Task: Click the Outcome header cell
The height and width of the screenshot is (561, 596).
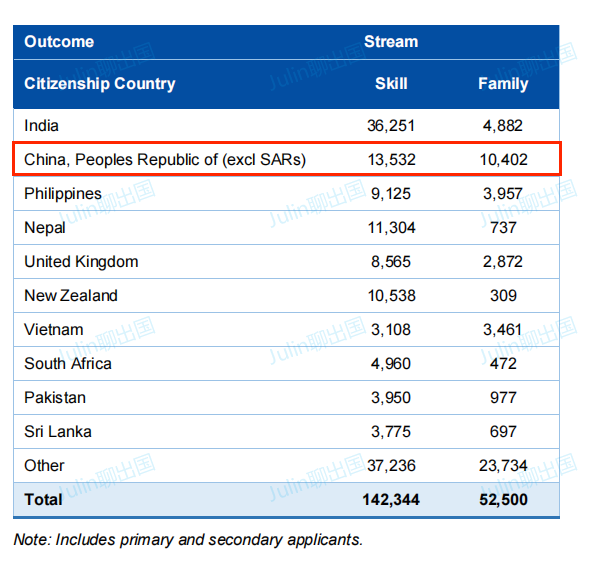Action: pyautogui.click(x=59, y=42)
